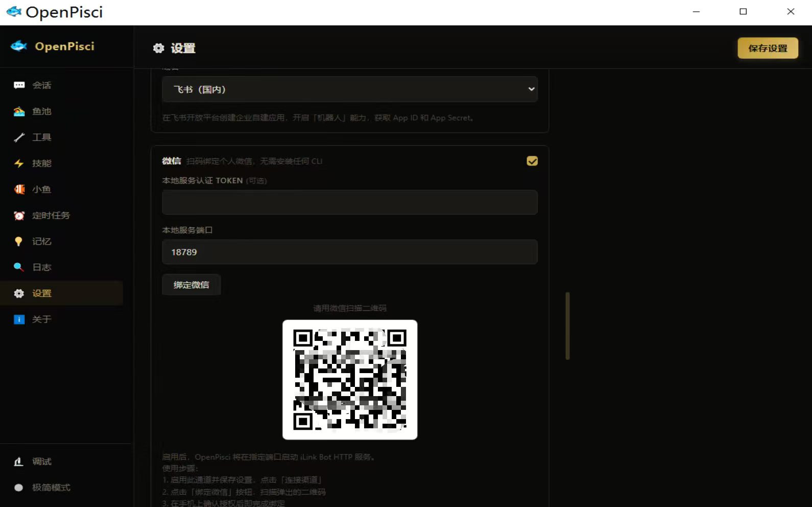Open the 鱼池 pool icon
The width and height of the screenshot is (812, 507).
coord(19,111)
